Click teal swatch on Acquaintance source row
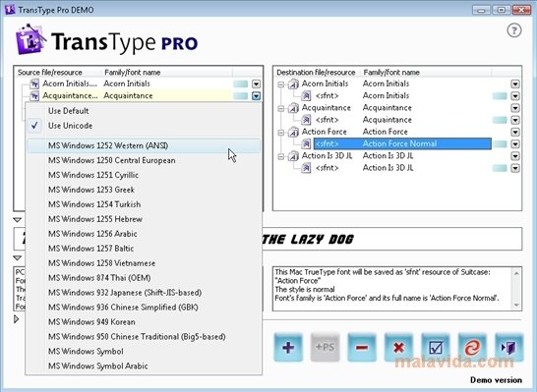The height and width of the screenshot is (392, 537). (240, 96)
